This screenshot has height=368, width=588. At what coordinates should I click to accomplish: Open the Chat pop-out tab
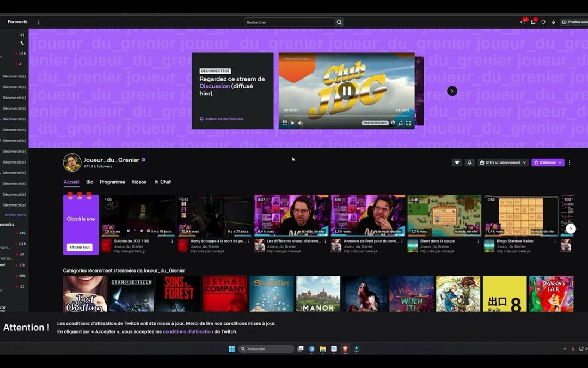point(162,182)
